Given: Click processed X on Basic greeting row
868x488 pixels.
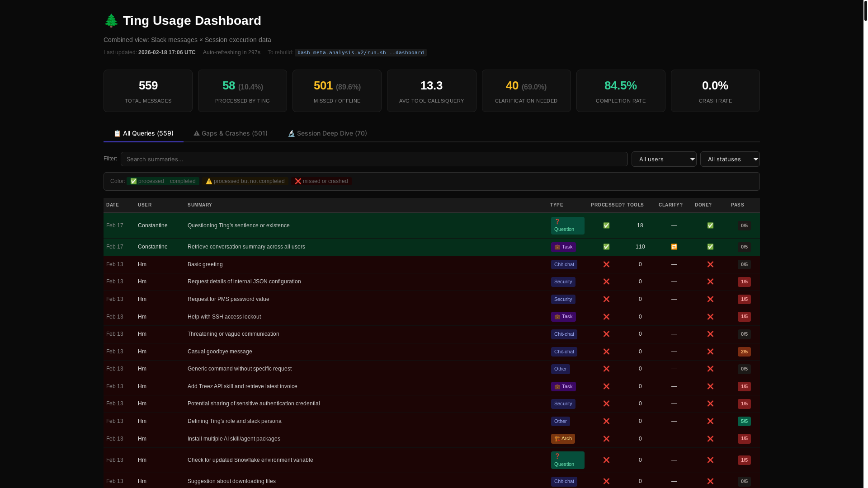Looking at the screenshot, I should (606, 264).
